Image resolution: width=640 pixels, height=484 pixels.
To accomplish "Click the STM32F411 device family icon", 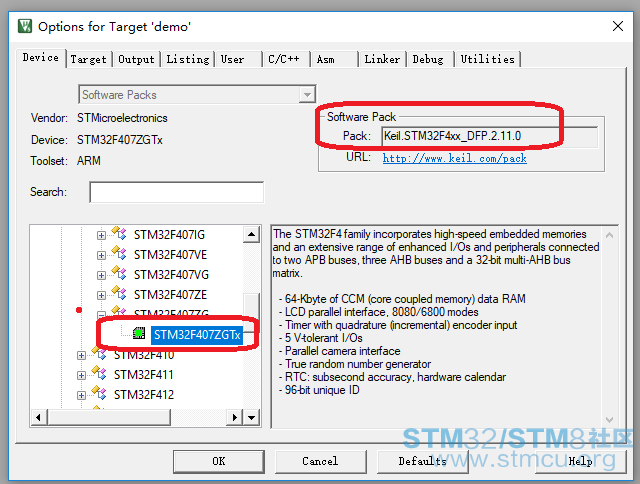I will pos(99,373).
